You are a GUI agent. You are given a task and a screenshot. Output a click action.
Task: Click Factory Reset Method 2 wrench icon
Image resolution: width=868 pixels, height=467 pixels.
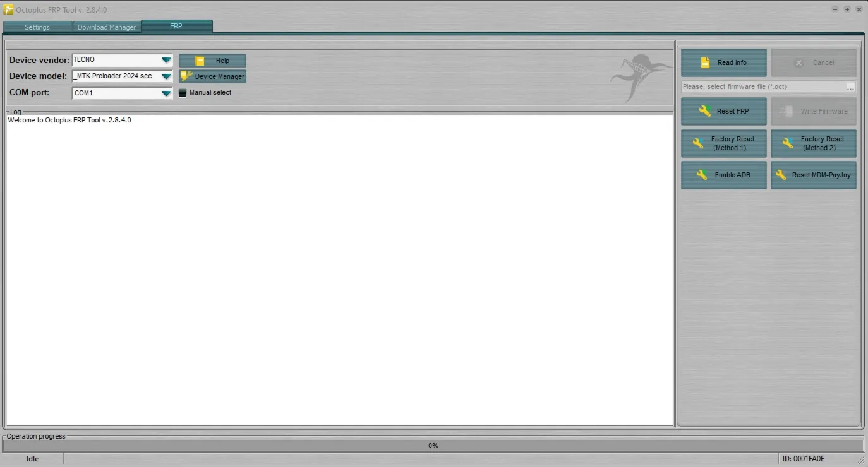(x=788, y=143)
